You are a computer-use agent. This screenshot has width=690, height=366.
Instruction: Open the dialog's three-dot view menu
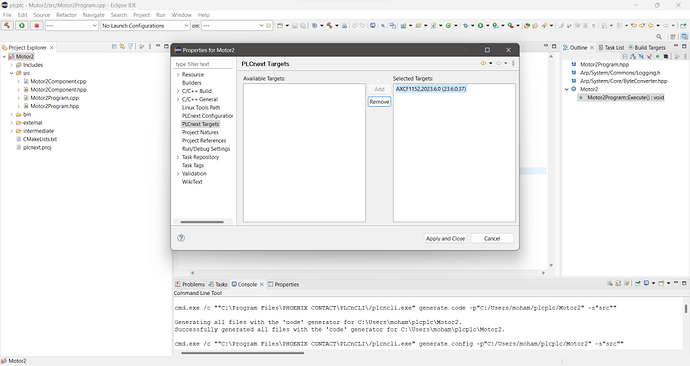[513, 63]
